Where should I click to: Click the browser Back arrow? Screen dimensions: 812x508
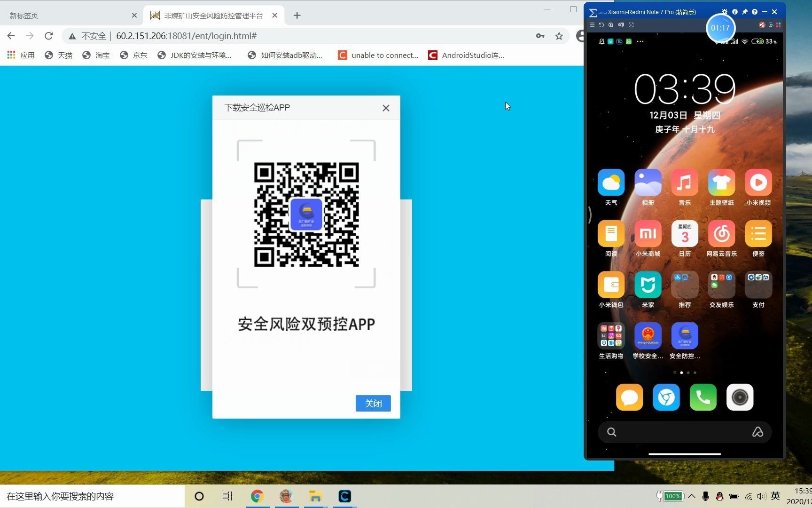(11, 36)
